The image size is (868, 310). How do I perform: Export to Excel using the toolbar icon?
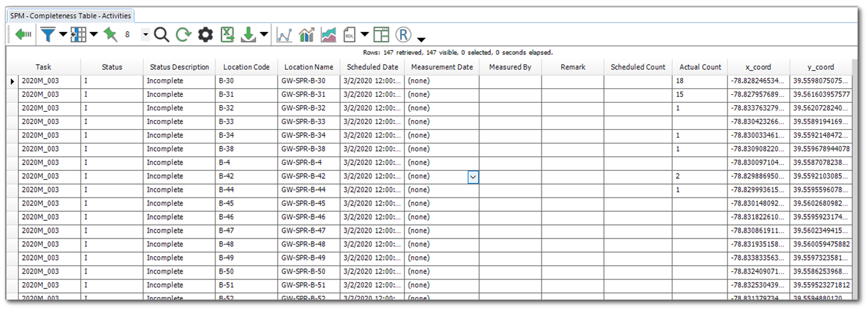click(228, 35)
